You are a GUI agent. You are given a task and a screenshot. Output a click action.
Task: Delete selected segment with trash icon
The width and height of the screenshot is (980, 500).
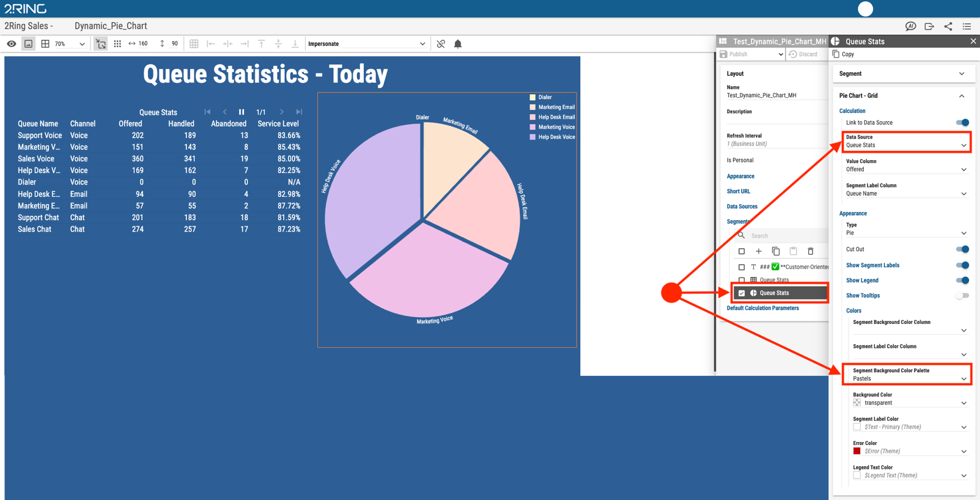[811, 251]
